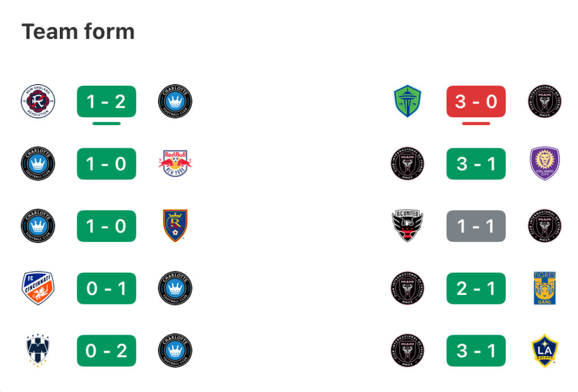
Task: Click the FC Cincinnati badge
Action: pos(38,288)
